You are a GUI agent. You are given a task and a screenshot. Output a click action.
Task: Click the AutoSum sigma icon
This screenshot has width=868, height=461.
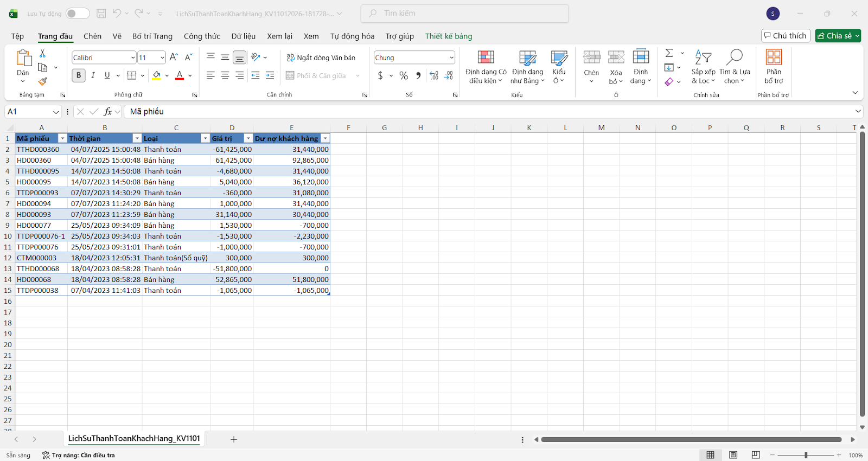pos(669,53)
